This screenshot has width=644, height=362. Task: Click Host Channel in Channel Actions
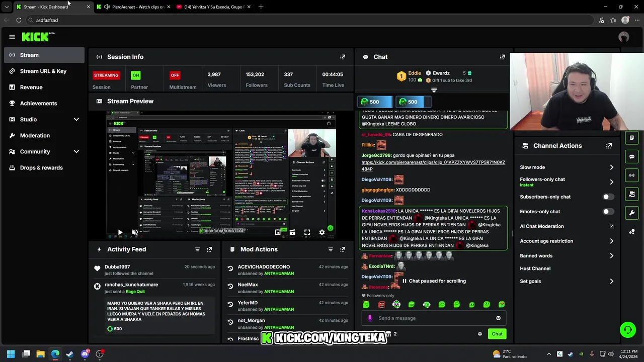pos(535,268)
